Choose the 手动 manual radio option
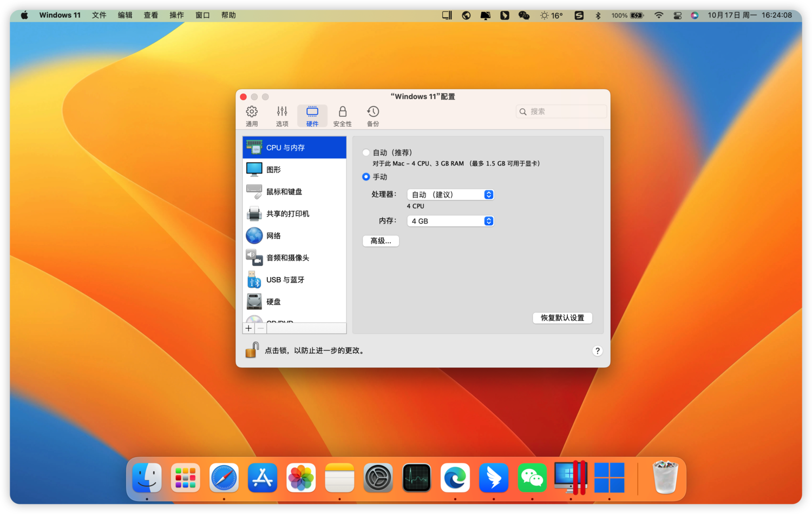 (x=366, y=177)
